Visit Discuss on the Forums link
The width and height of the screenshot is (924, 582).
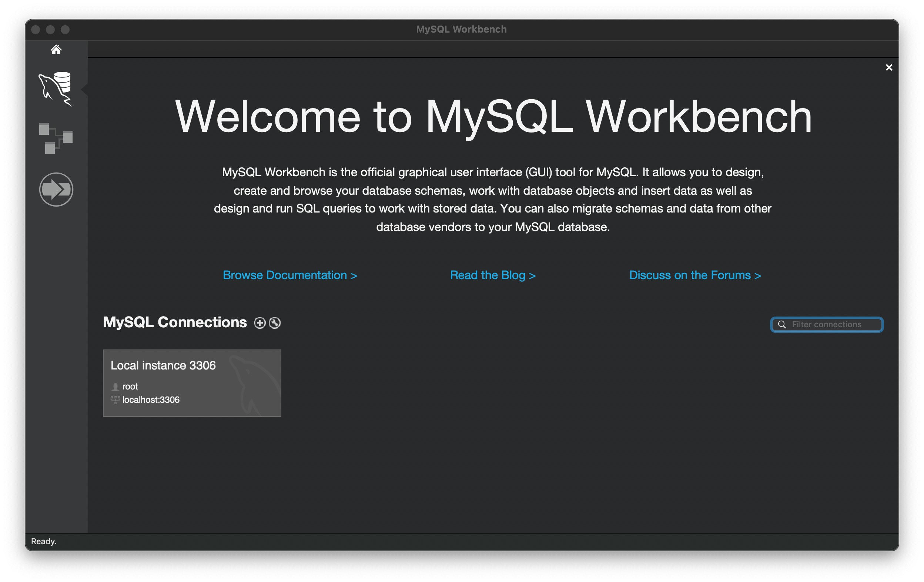coord(694,275)
